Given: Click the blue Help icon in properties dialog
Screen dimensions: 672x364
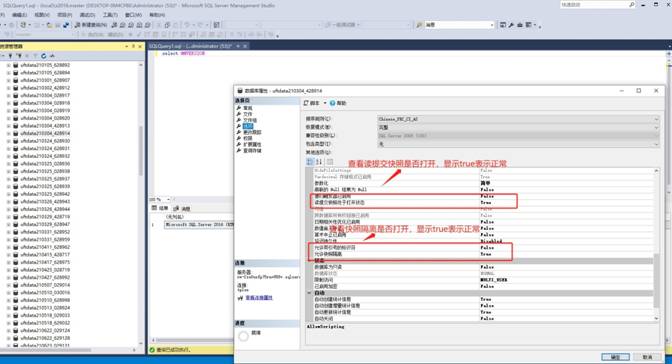Looking at the screenshot, I should (333, 103).
